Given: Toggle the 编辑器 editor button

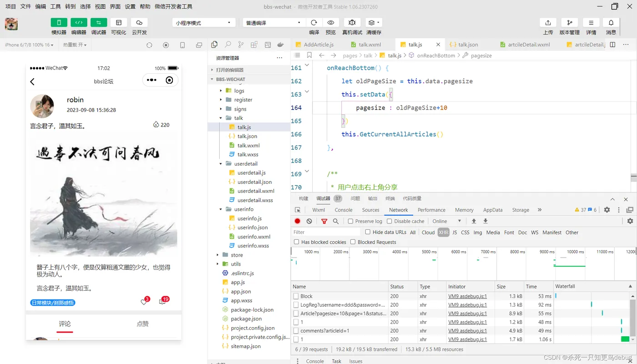Looking at the screenshot, I should (x=79, y=23).
